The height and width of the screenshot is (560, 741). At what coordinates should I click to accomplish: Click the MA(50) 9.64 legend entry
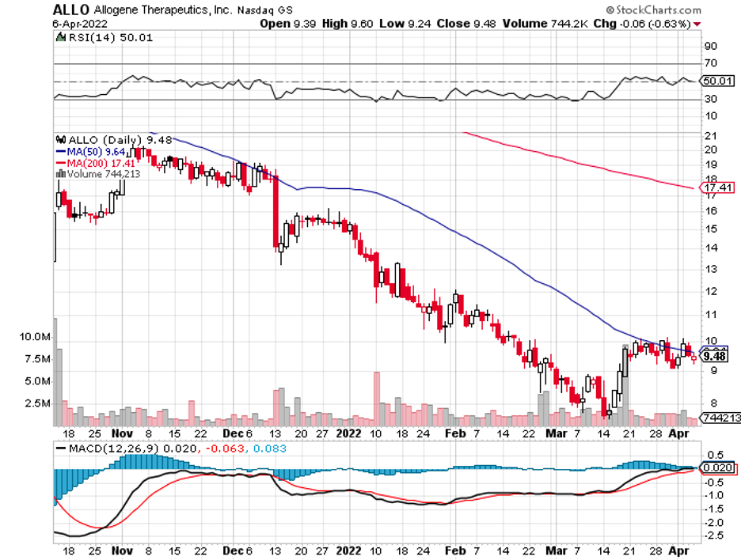coord(96,152)
